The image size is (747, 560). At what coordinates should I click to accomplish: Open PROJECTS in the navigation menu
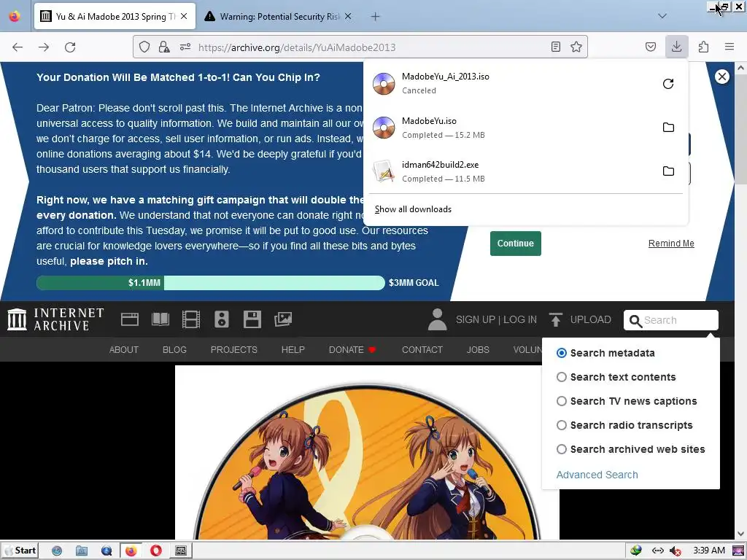[234, 349]
